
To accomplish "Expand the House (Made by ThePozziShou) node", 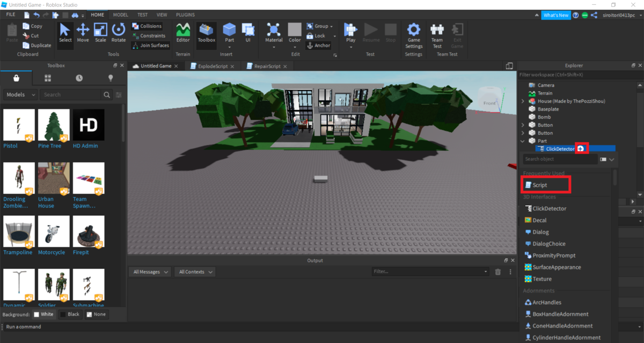I will tap(523, 101).
